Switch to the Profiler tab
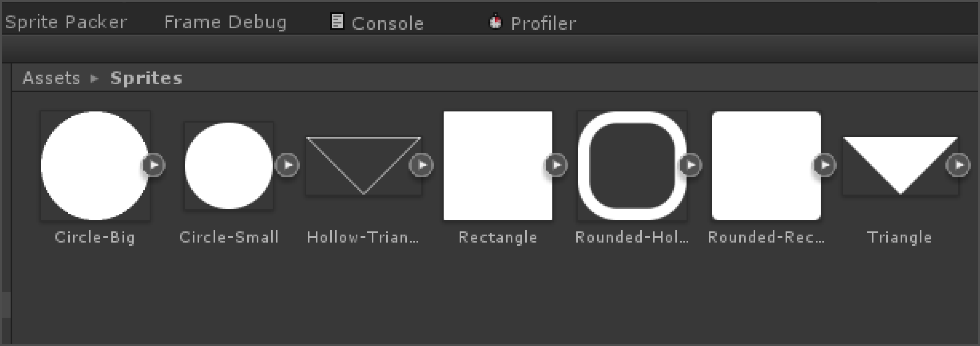Viewport: 980px width, 346px height. pos(533,22)
